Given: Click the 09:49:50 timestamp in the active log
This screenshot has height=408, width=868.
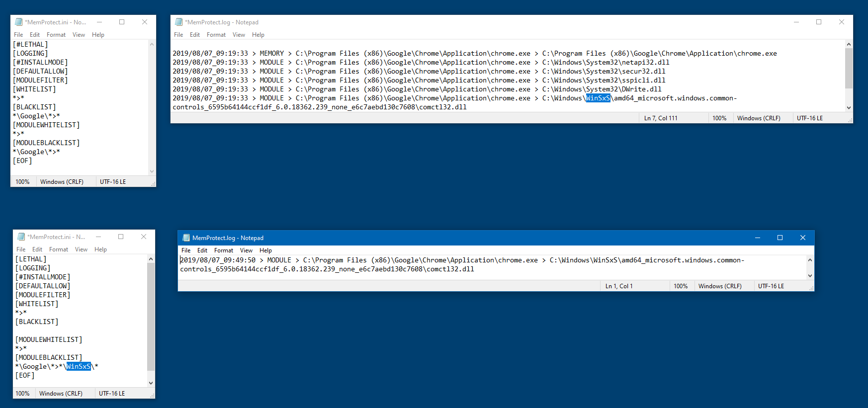Looking at the screenshot, I should (218, 260).
